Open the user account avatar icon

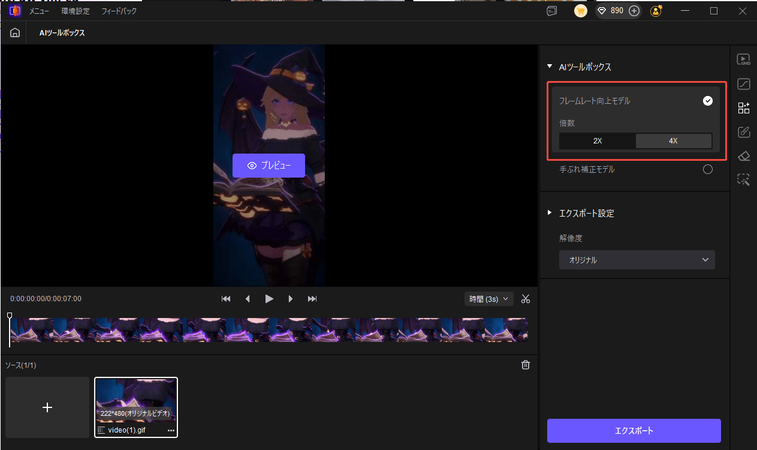656,11
